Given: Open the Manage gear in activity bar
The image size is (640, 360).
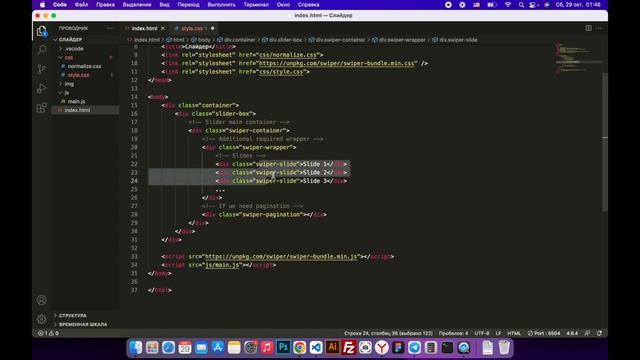Looking at the screenshot, I should click(x=41, y=319).
